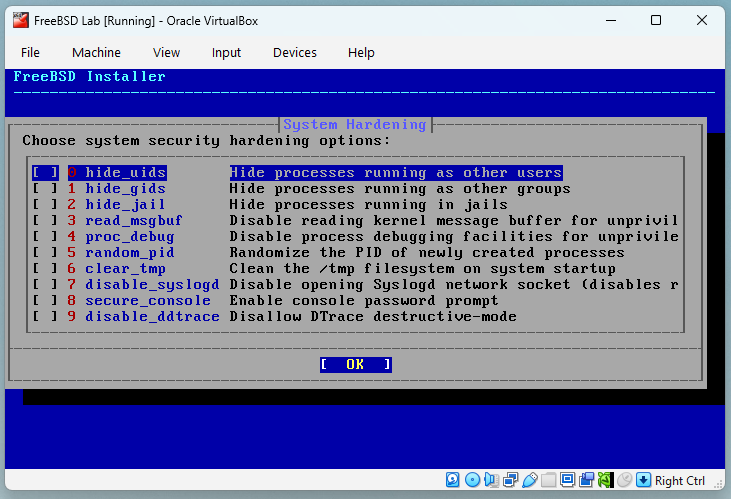Click 'Disable opening Syslogd network socket' description
The image size is (731, 499).
(454, 284)
